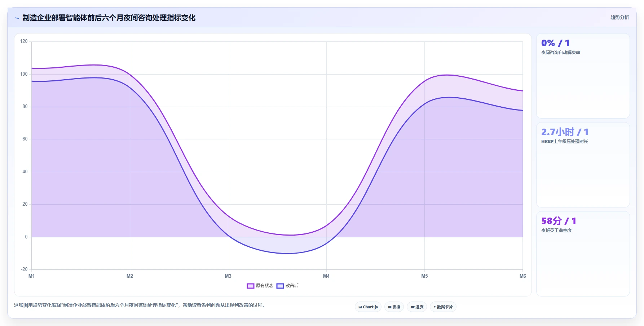
Task: Open the 夜间咨询自动解决率 metric card
Action: pyautogui.click(x=583, y=76)
